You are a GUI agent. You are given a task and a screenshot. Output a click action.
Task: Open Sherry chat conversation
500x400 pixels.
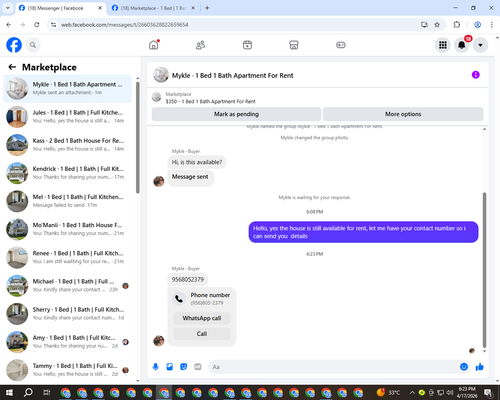click(x=67, y=314)
